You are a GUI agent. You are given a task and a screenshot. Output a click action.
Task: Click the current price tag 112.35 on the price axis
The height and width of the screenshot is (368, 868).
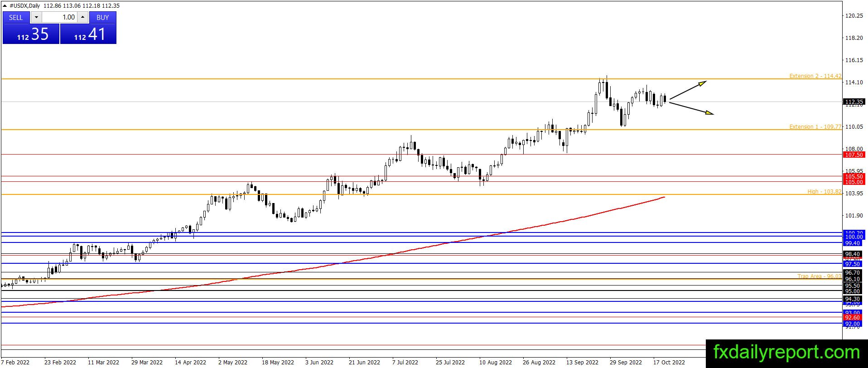pos(854,102)
